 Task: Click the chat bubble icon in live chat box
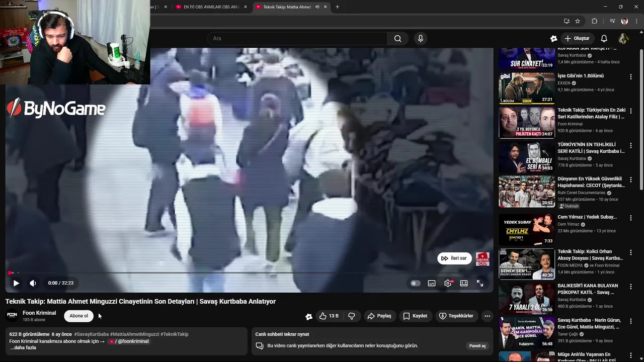pos(260,346)
